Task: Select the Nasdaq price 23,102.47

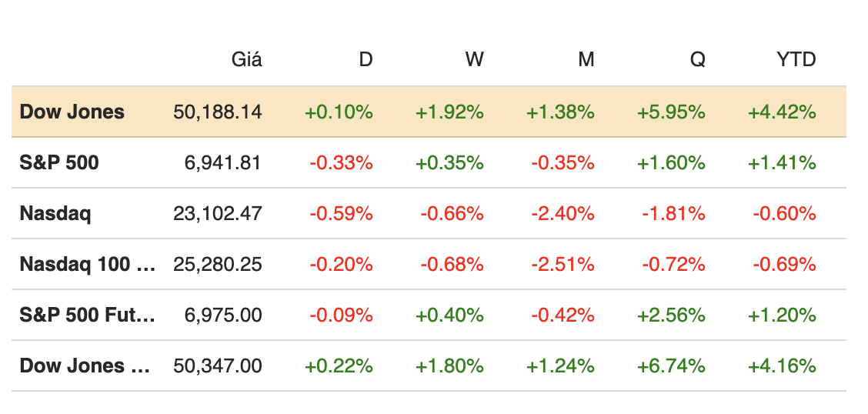Action: [218, 213]
